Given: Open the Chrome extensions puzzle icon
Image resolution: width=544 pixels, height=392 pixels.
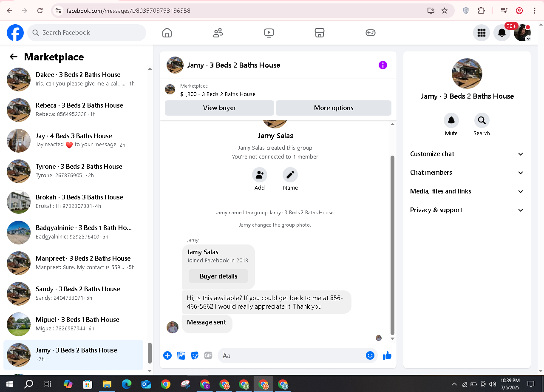Looking at the screenshot, I should (x=482, y=11).
